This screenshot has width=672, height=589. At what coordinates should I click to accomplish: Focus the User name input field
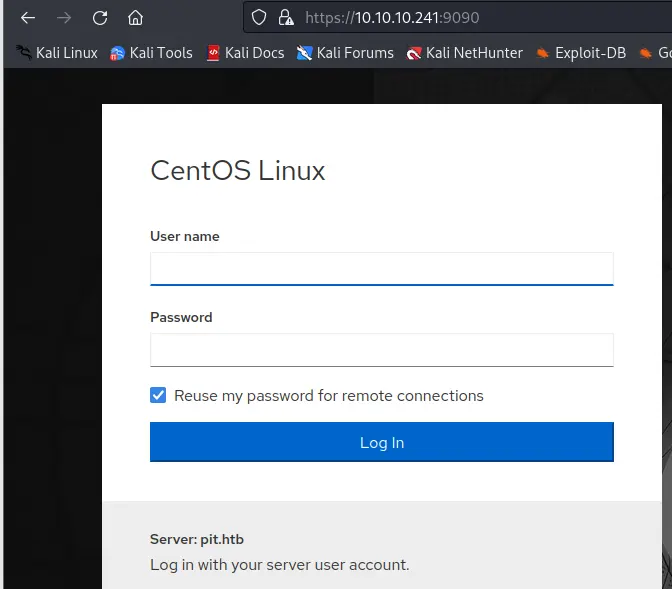point(381,269)
